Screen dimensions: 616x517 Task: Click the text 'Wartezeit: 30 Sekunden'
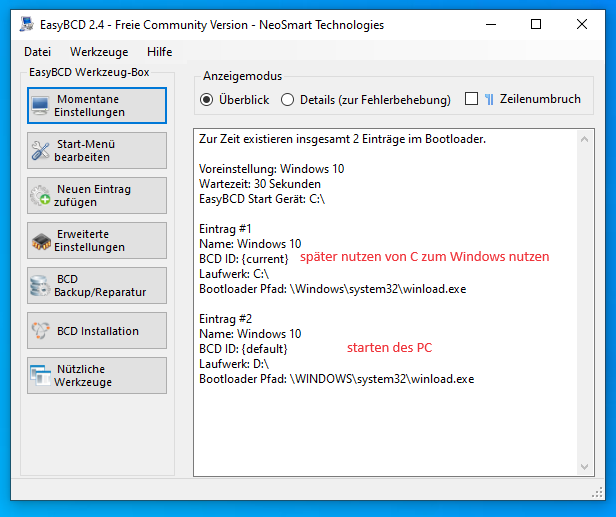click(260, 184)
